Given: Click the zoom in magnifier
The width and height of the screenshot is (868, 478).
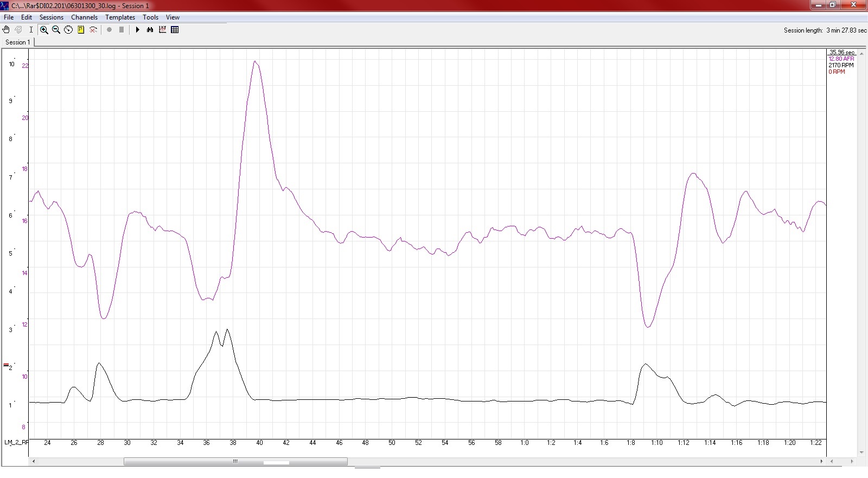Looking at the screenshot, I should coord(44,30).
